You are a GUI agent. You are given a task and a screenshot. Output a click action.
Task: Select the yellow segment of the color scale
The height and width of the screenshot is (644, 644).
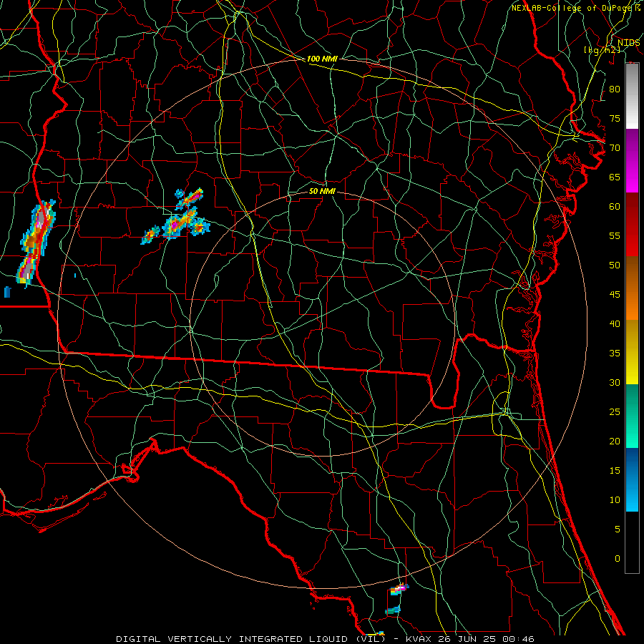pyautogui.click(x=632, y=352)
